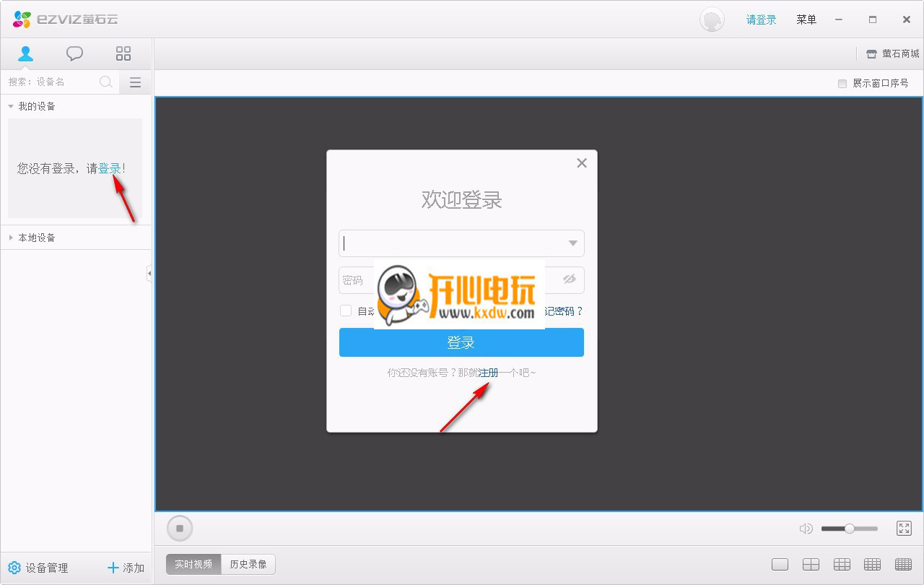Tick the auto-login checkbox
The height and width of the screenshot is (585, 924).
(346, 311)
